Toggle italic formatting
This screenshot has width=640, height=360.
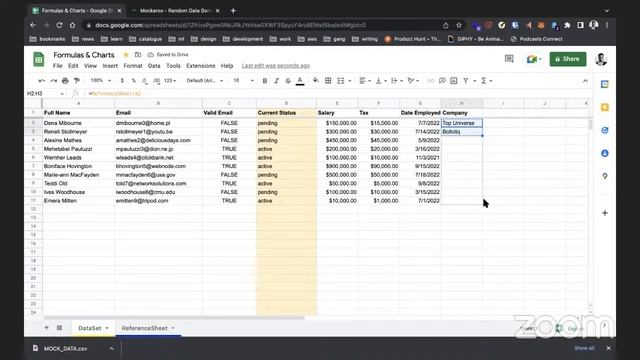click(x=276, y=81)
